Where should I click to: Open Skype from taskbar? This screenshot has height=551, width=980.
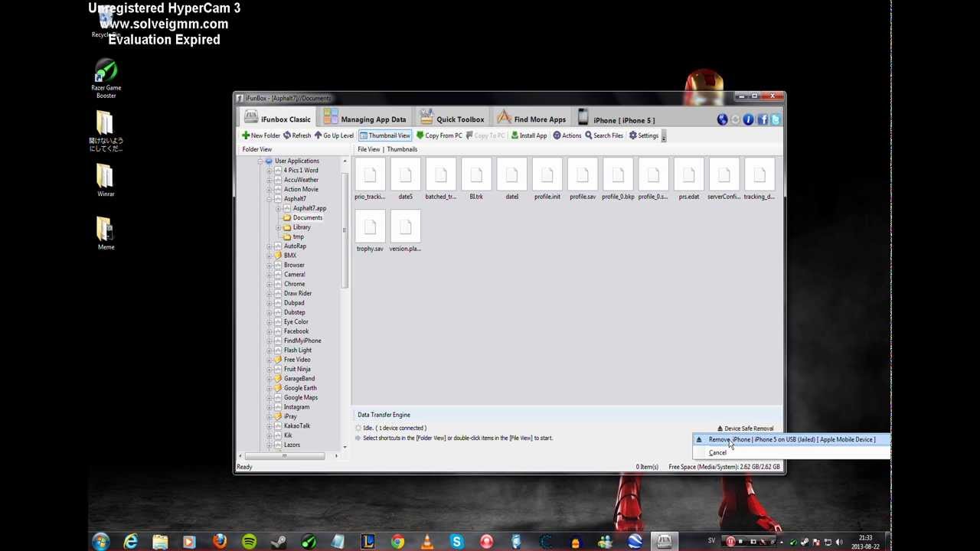(x=456, y=542)
